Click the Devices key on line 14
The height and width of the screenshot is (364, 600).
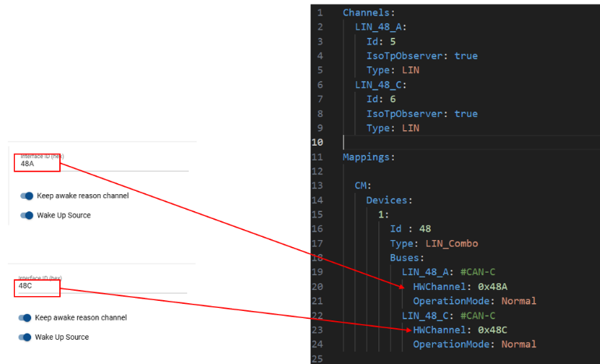(390, 200)
